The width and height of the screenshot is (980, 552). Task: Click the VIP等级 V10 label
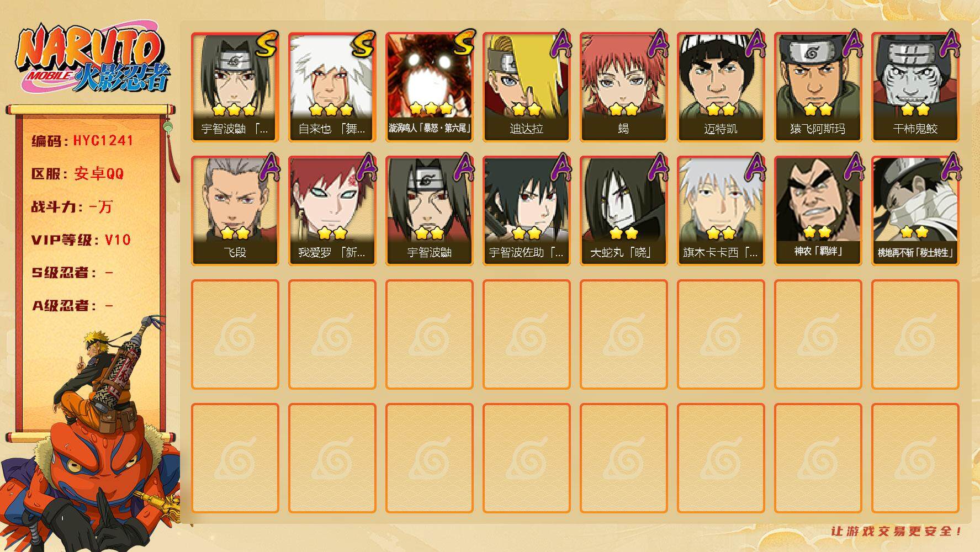pos(81,240)
